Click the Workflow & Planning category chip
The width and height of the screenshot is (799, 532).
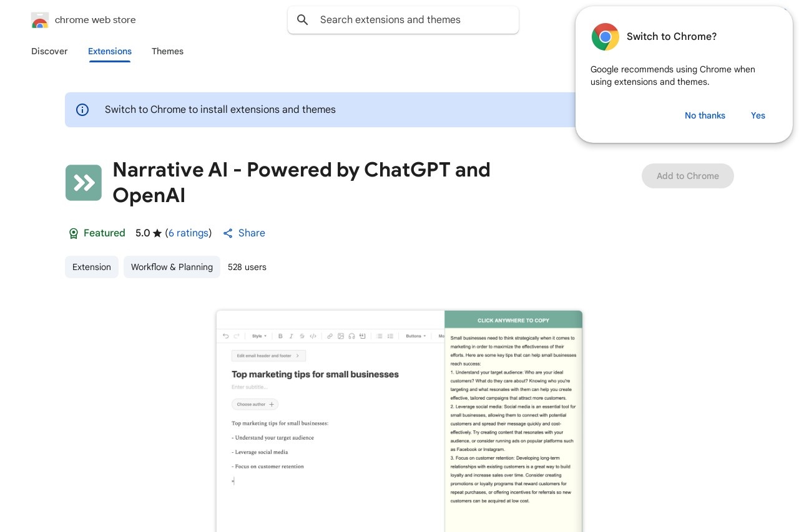click(172, 267)
